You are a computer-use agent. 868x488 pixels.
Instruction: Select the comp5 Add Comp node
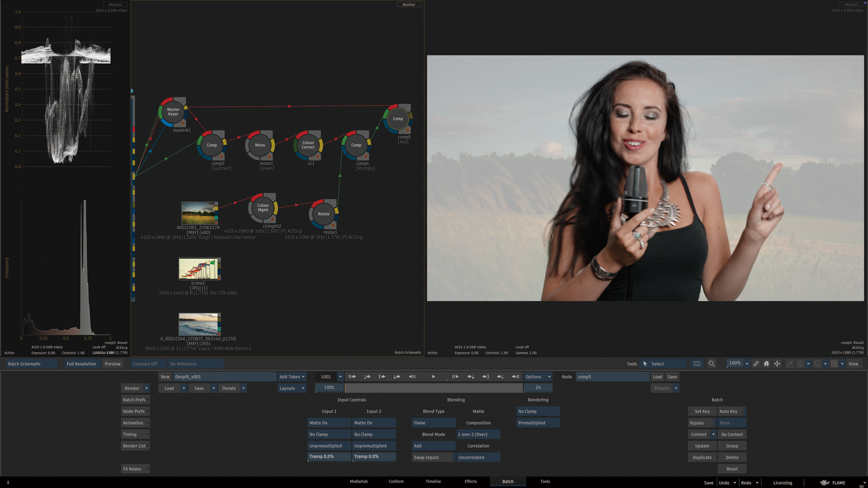pyautogui.click(x=398, y=119)
